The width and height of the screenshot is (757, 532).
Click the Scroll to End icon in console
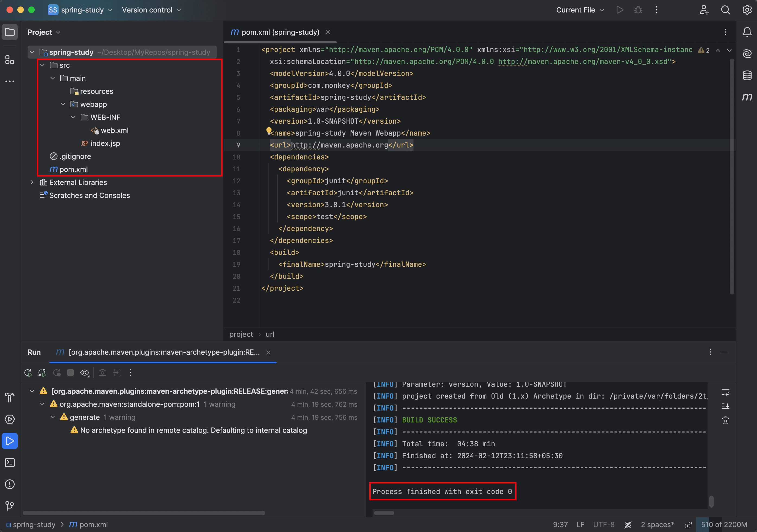725,406
